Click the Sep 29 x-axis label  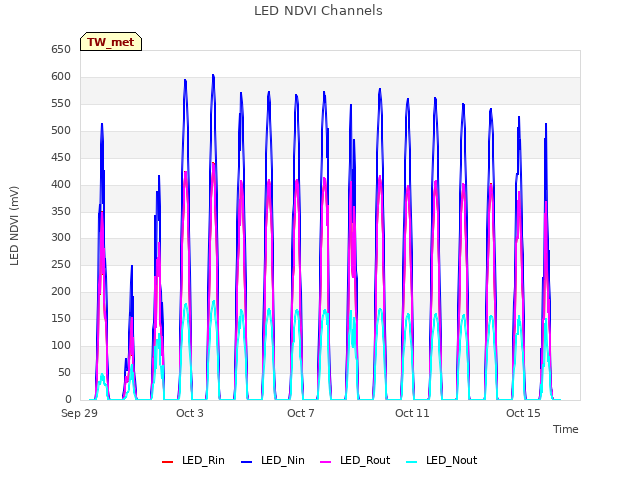coord(80,413)
